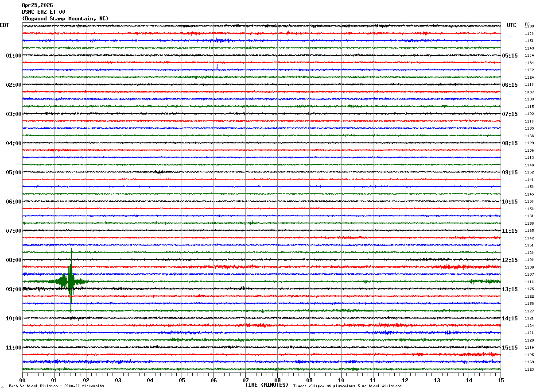
Task: Click the '06:15' UTC time label
Action: pos(509,85)
